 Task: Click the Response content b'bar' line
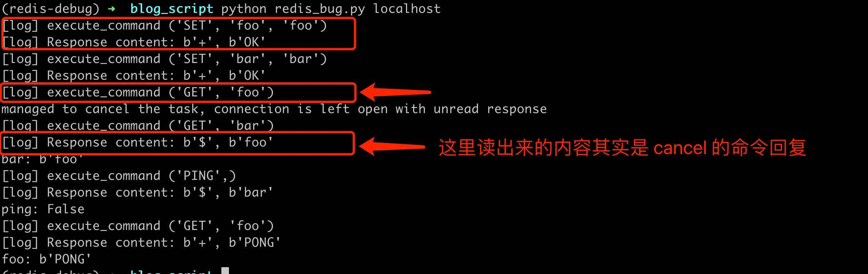pos(138,192)
